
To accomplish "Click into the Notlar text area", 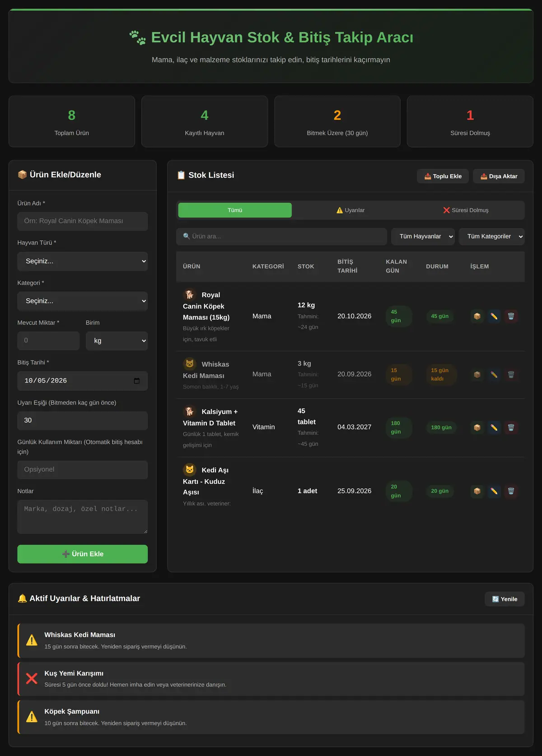I will [83, 517].
